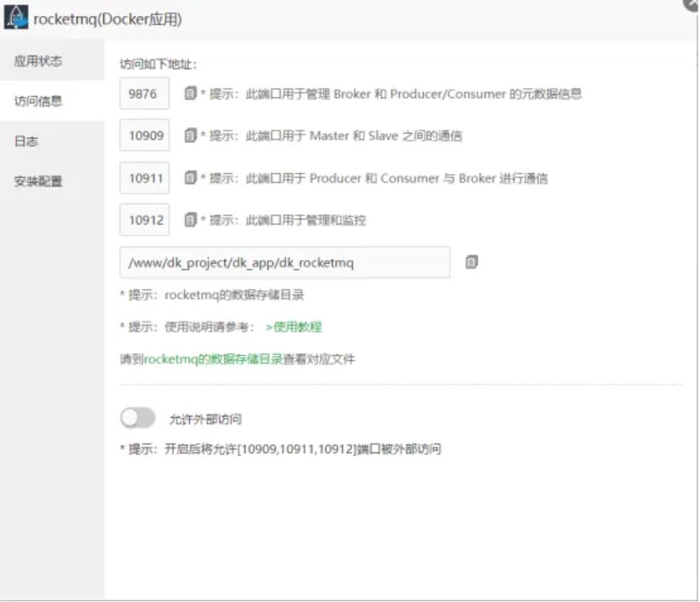Click the hint listing ports [10909,10911,10912]

coord(280,449)
